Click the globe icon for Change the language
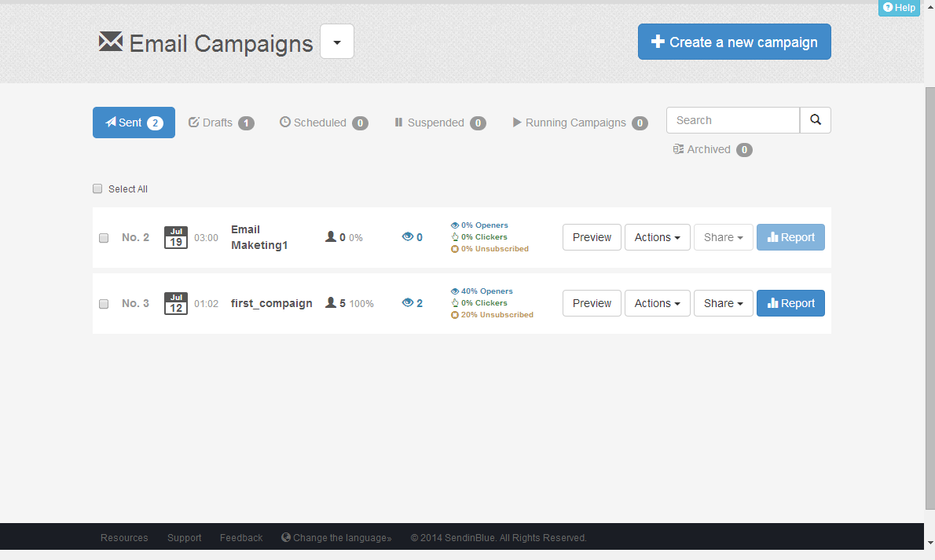The height and width of the screenshot is (560, 935). pyautogui.click(x=286, y=538)
